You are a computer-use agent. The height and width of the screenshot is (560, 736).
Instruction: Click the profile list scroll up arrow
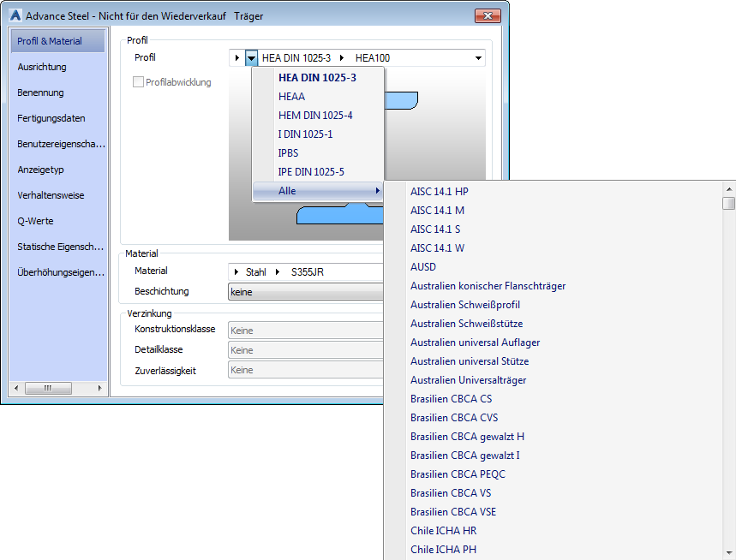(728, 189)
